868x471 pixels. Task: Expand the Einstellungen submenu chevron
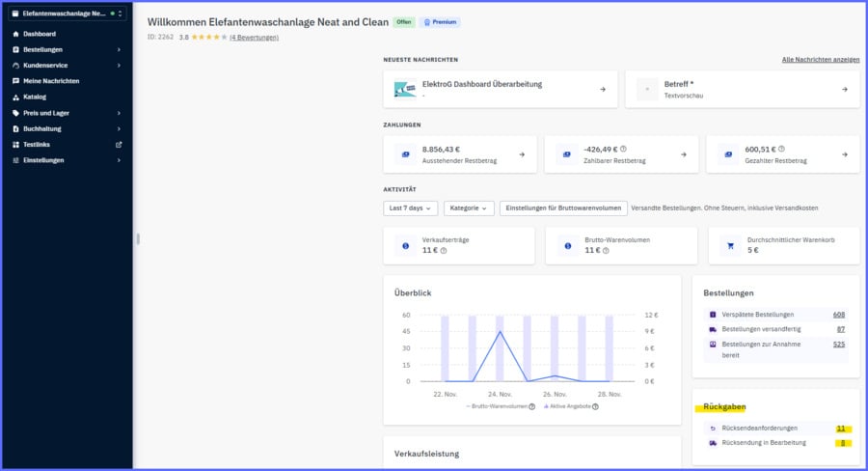click(x=119, y=160)
